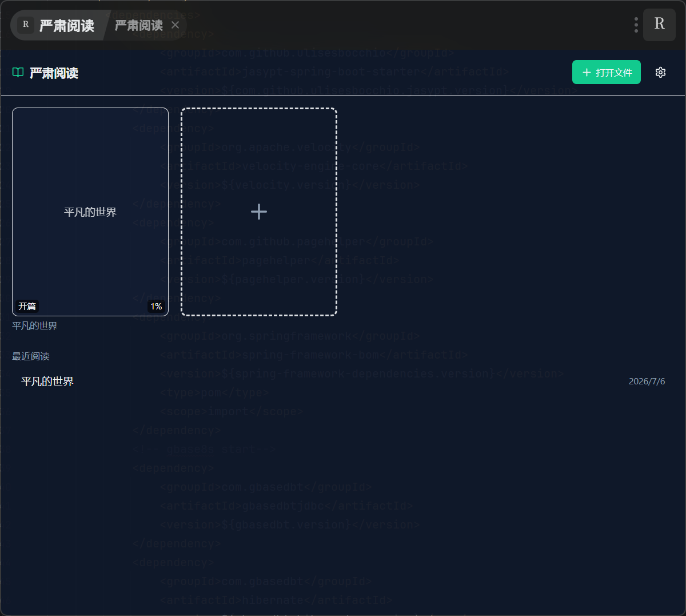
Task: Open the 平凡的世界 book cover card
Action: [90, 212]
